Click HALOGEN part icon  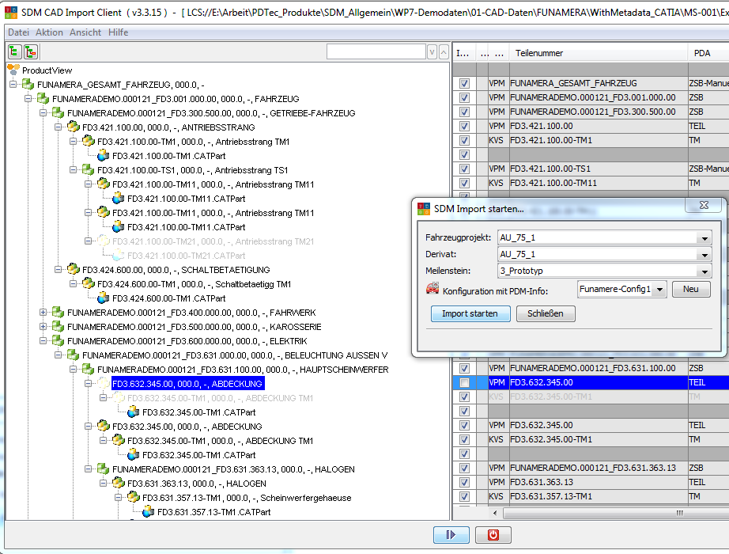(118, 483)
